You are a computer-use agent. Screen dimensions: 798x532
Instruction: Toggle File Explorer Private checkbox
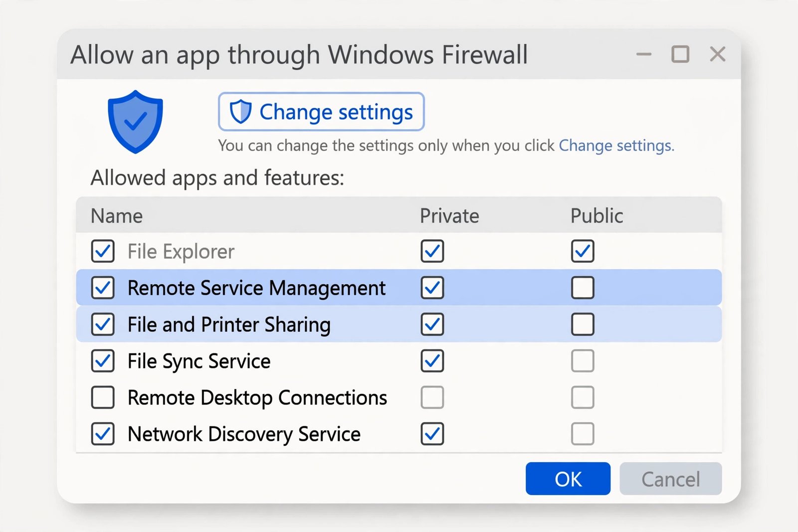coord(432,251)
